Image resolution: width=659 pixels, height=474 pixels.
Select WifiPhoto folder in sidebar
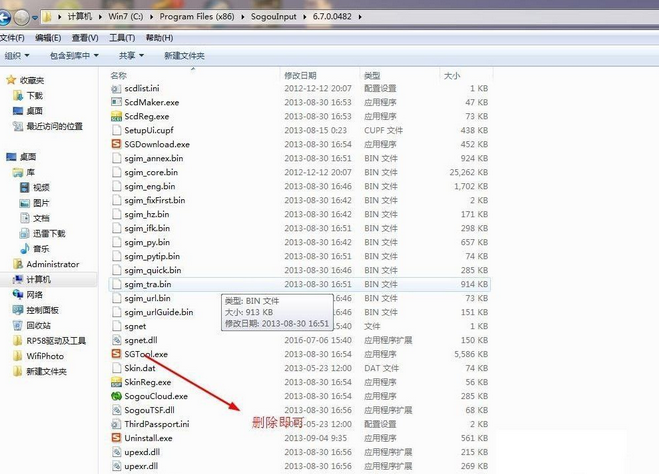coord(45,356)
